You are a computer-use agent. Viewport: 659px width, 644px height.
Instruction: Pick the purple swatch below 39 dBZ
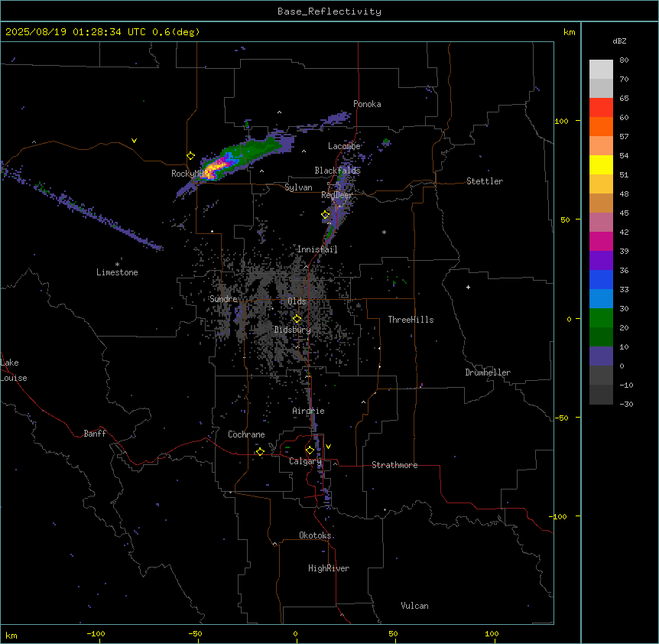(601, 260)
